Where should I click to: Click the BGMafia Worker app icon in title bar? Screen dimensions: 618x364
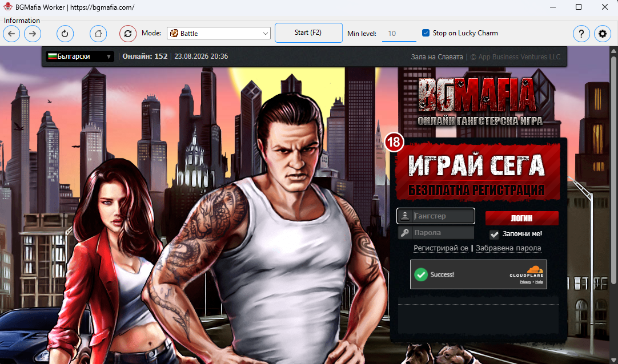coord(7,7)
